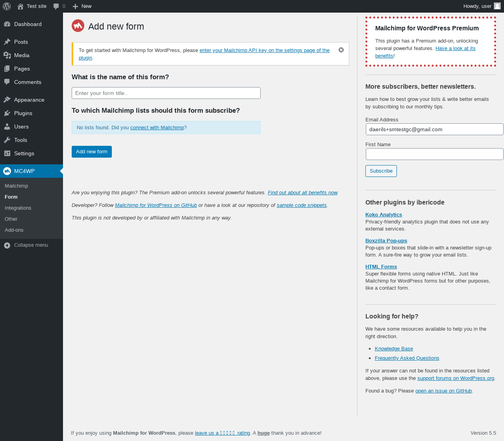The image size is (504, 441).
Task: Open the Posts menu label
Action: pyautogui.click(x=21, y=42)
